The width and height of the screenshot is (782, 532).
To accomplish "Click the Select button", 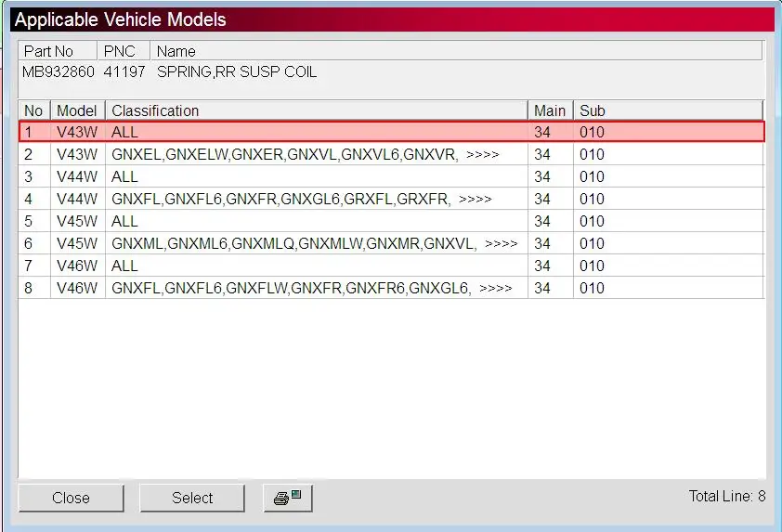I will (192, 498).
